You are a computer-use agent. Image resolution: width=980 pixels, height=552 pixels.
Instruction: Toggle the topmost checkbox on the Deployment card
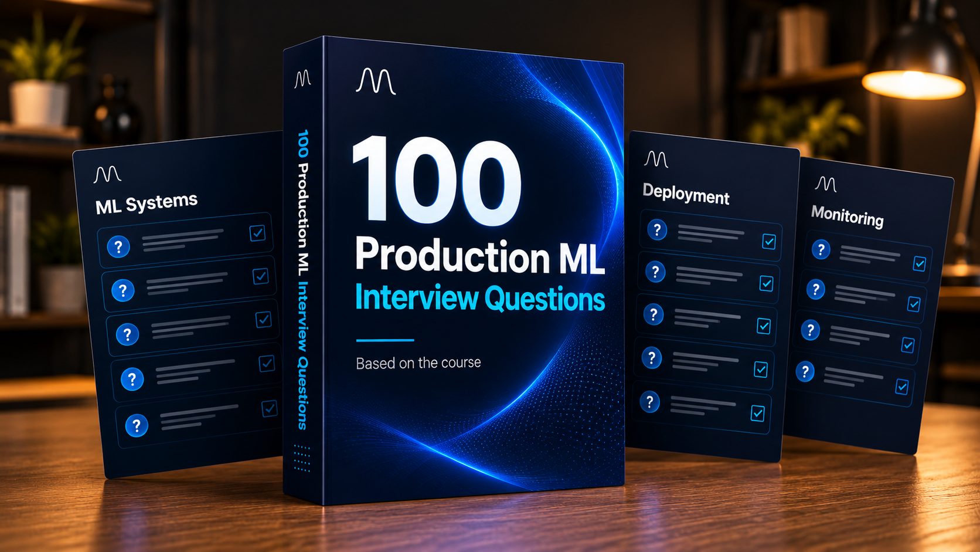click(x=769, y=241)
